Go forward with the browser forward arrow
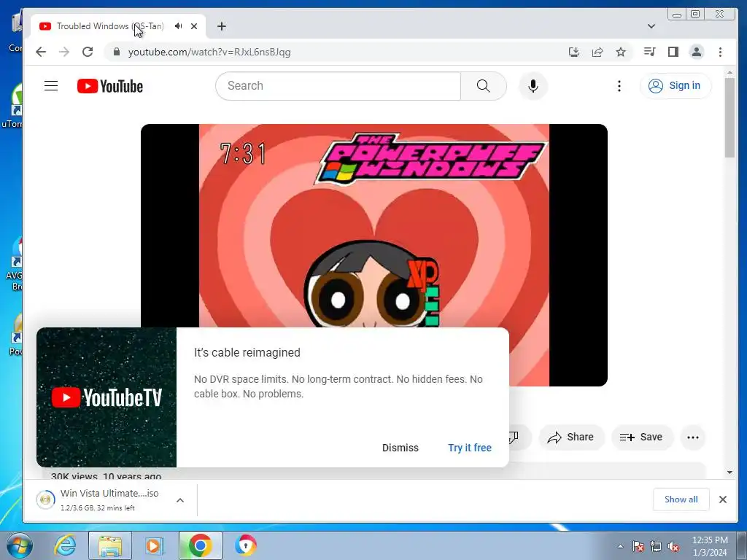747x560 pixels. [64, 52]
